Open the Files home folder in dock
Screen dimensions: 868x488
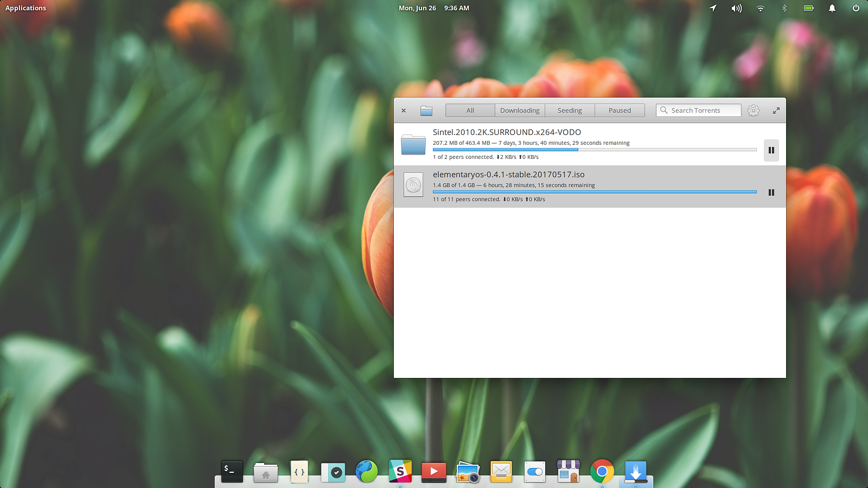266,472
